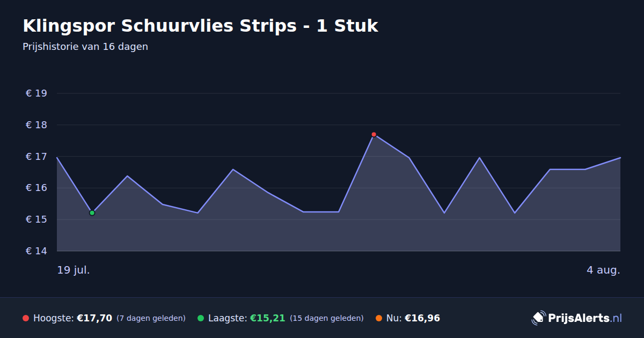Select the red peak marker on chart

click(x=374, y=134)
